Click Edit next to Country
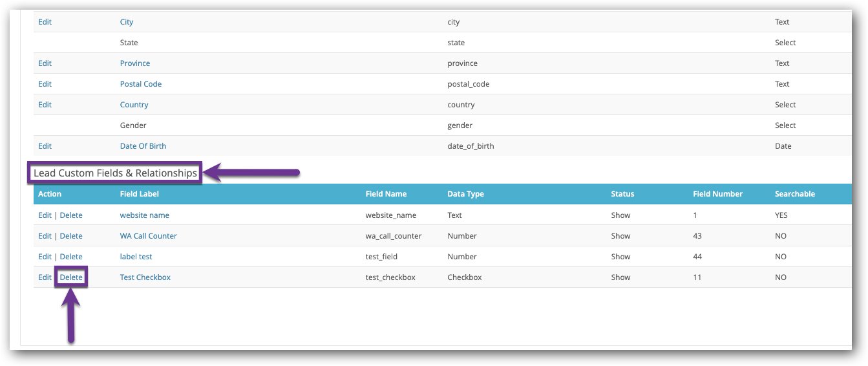Image resolution: width=868 pixels, height=366 pixels. [x=45, y=105]
